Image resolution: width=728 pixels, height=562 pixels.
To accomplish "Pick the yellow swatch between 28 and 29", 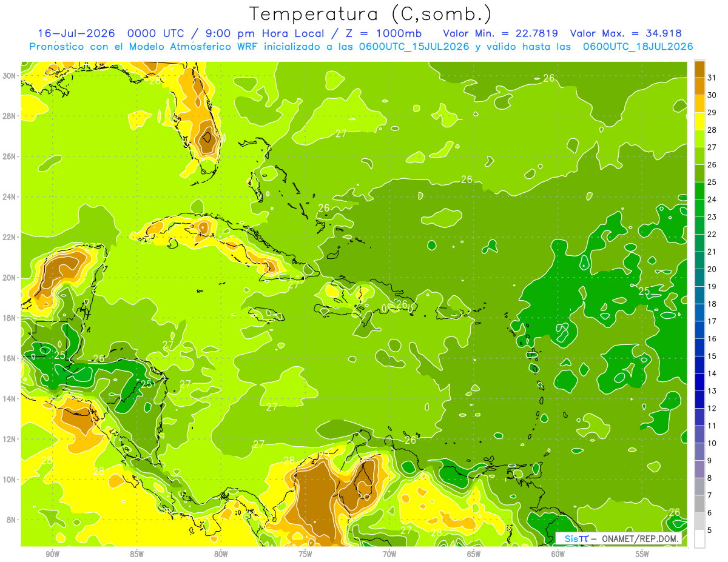I will point(699,121).
